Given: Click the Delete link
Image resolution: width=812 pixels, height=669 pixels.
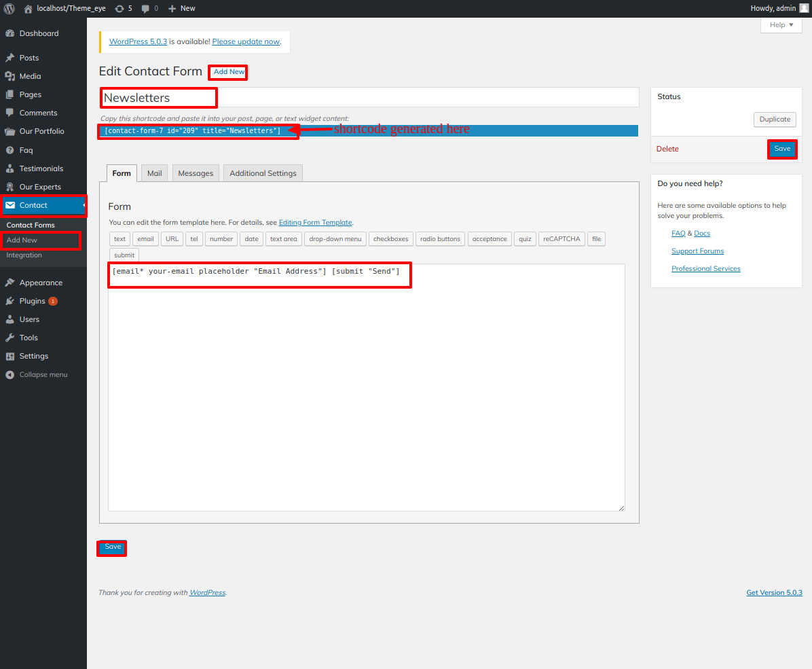Looking at the screenshot, I should point(667,149).
